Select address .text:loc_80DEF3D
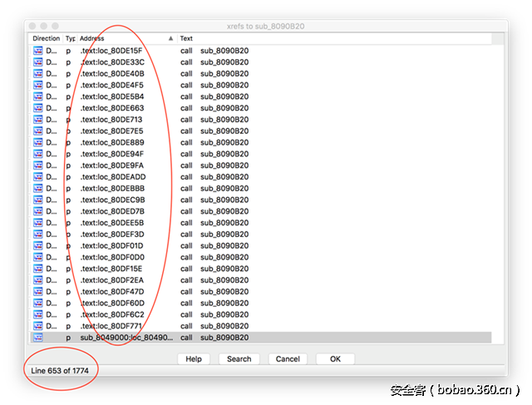The image size is (532, 405). [x=112, y=235]
